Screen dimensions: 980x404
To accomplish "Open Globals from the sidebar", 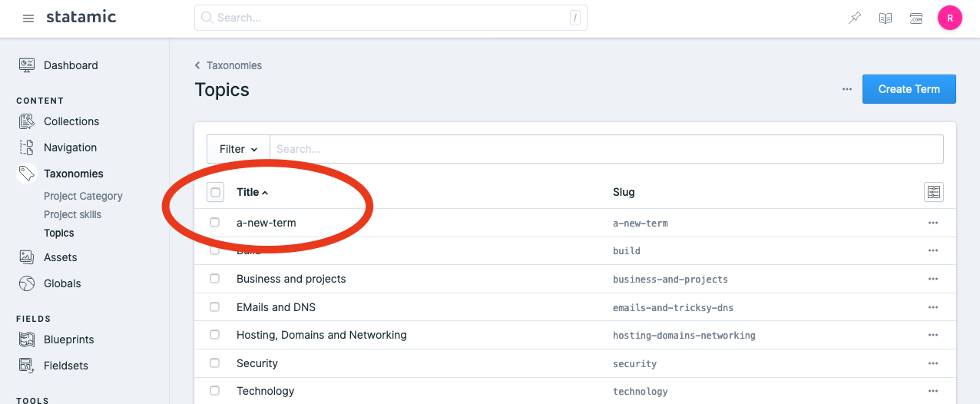I will click(x=62, y=283).
